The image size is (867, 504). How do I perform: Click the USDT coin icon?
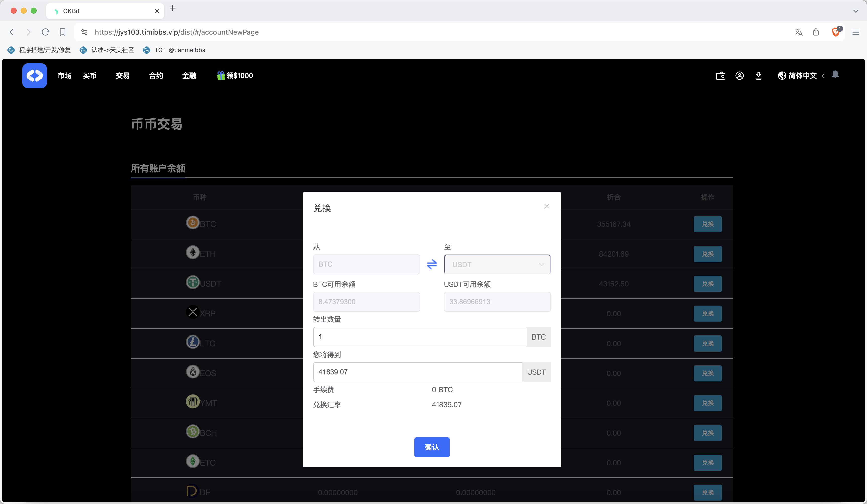tap(193, 282)
